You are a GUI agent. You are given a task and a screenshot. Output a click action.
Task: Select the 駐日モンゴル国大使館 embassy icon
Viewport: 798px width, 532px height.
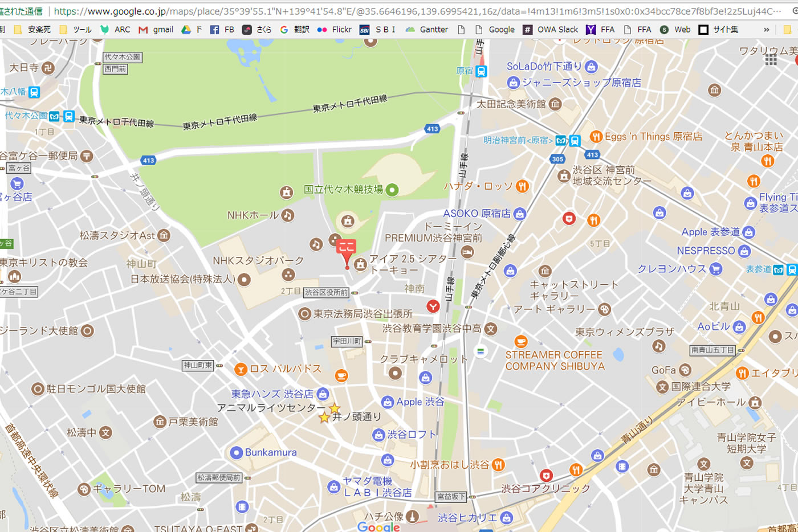(x=38, y=389)
